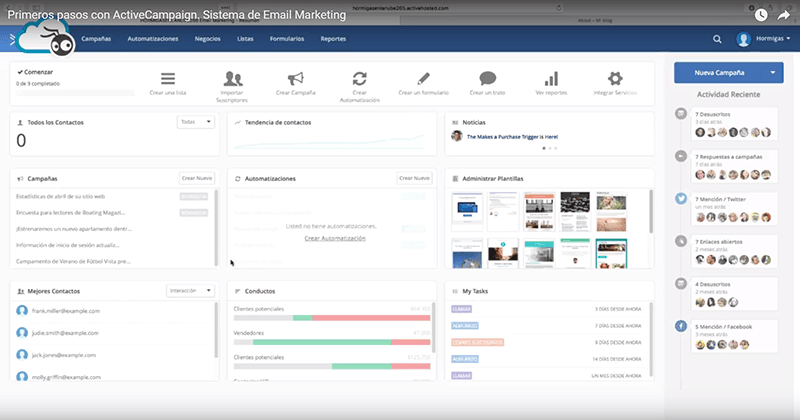Click the 'Clientes potenciales' first pipeline bar
This screenshot has width=800, height=420.
click(x=332, y=318)
